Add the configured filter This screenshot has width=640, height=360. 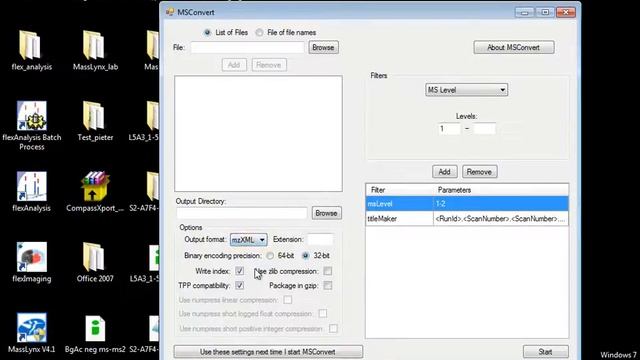tap(444, 172)
